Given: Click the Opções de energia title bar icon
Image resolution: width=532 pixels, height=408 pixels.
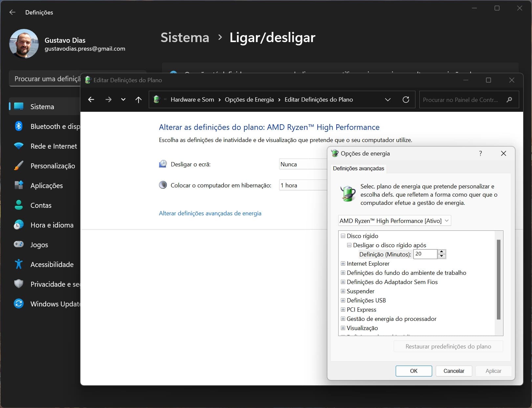Looking at the screenshot, I should tap(335, 153).
